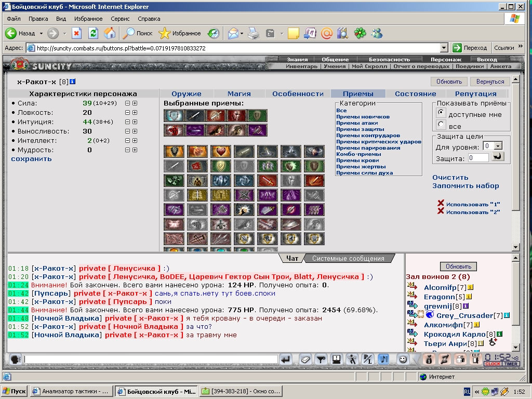Expand the address bar URL dropdown

coord(444,48)
